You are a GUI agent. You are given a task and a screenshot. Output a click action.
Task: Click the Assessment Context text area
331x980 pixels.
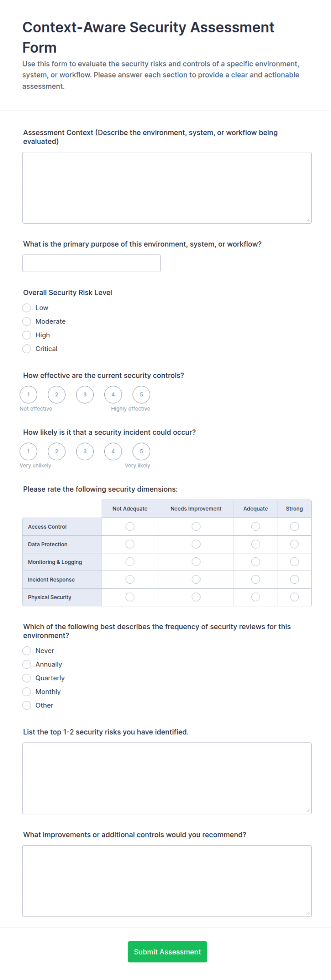click(167, 188)
